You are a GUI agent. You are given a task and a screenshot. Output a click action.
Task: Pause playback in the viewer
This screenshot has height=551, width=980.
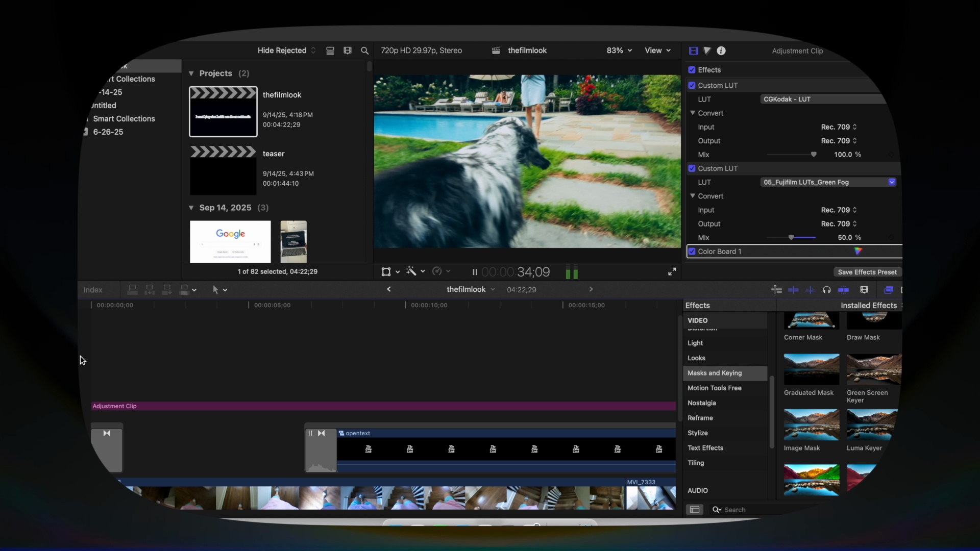pyautogui.click(x=475, y=272)
